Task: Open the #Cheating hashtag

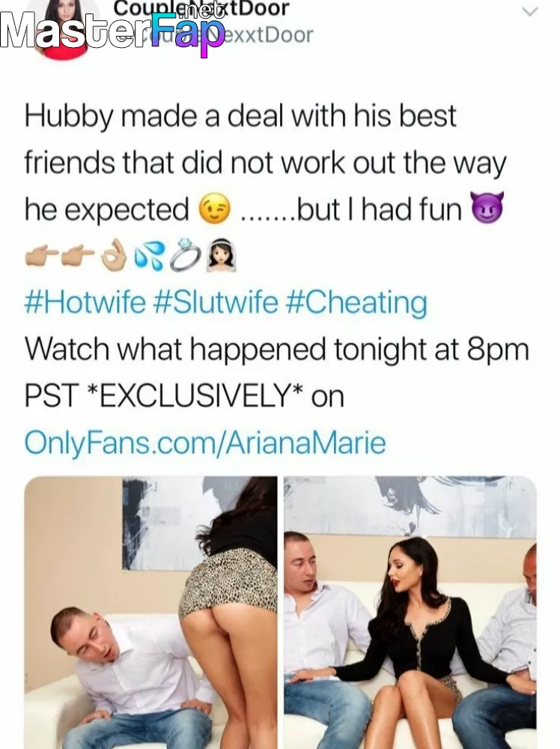Action: coord(356,303)
